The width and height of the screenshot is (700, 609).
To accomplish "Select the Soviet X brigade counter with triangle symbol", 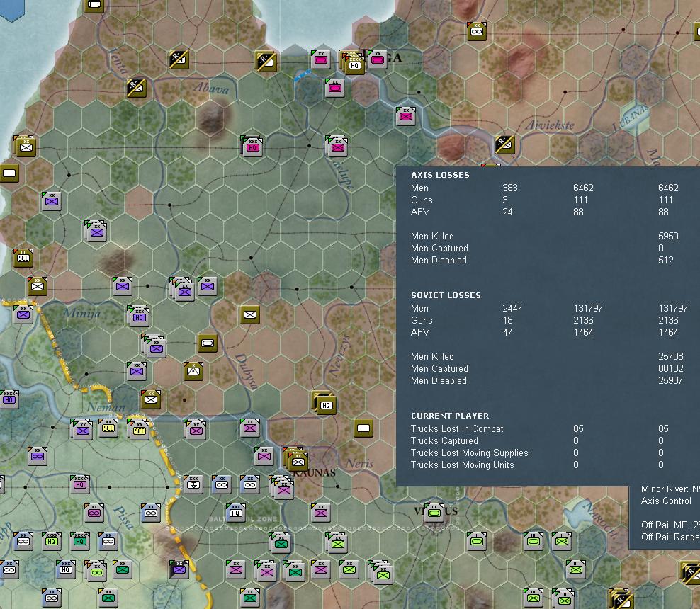I will pyautogui.click(x=193, y=371).
